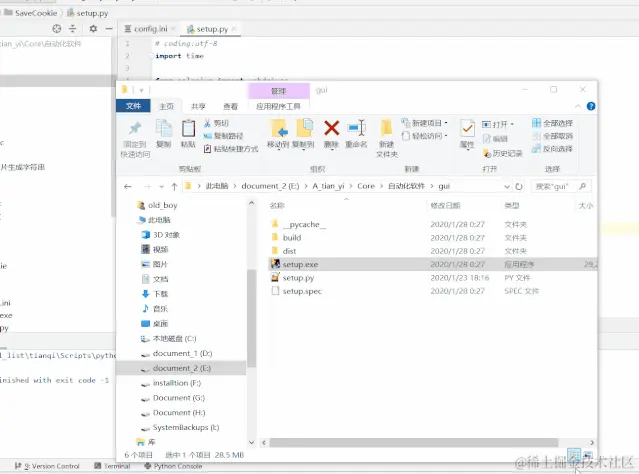
Task: Click Select all option in ribbon
Action: 552,123
